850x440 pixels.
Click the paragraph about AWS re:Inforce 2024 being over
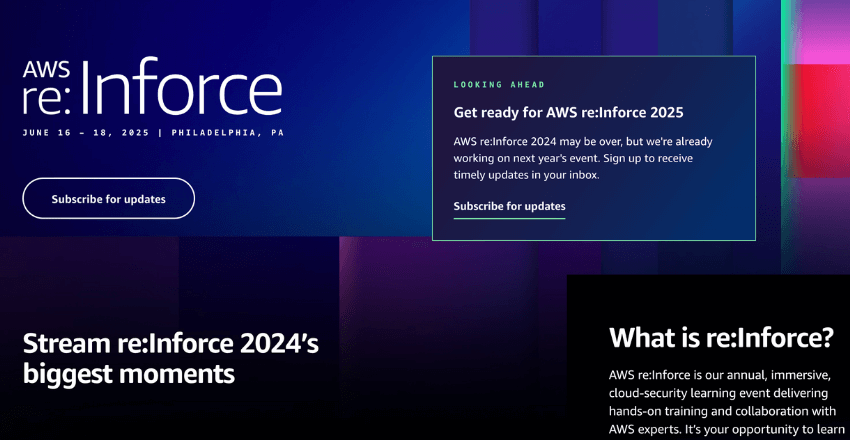(583, 159)
